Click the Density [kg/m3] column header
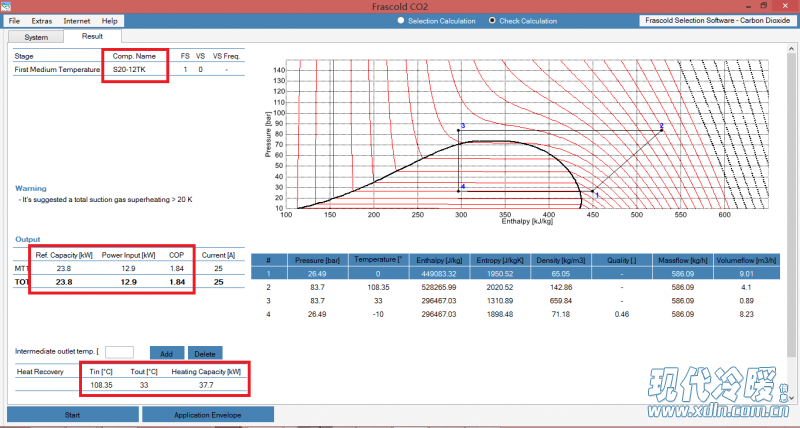The image size is (800, 428). point(561,260)
